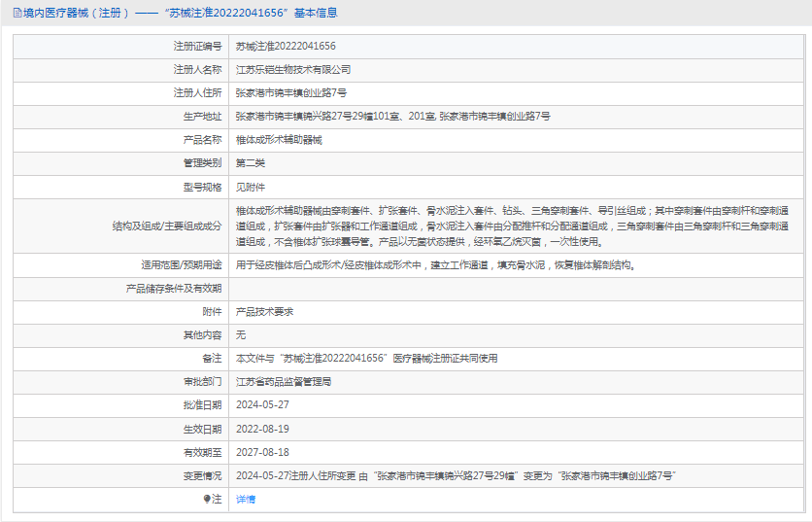Click the 注册人名称 row label
This screenshot has width=812, height=522.
tap(197, 69)
